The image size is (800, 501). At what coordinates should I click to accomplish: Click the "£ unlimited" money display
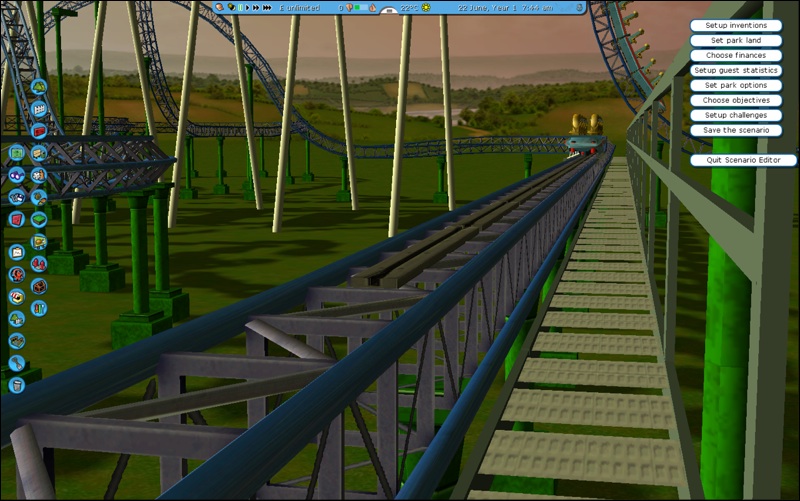[299, 8]
